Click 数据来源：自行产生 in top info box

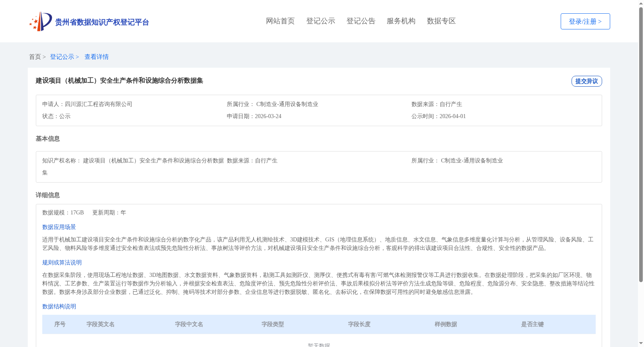437,104
